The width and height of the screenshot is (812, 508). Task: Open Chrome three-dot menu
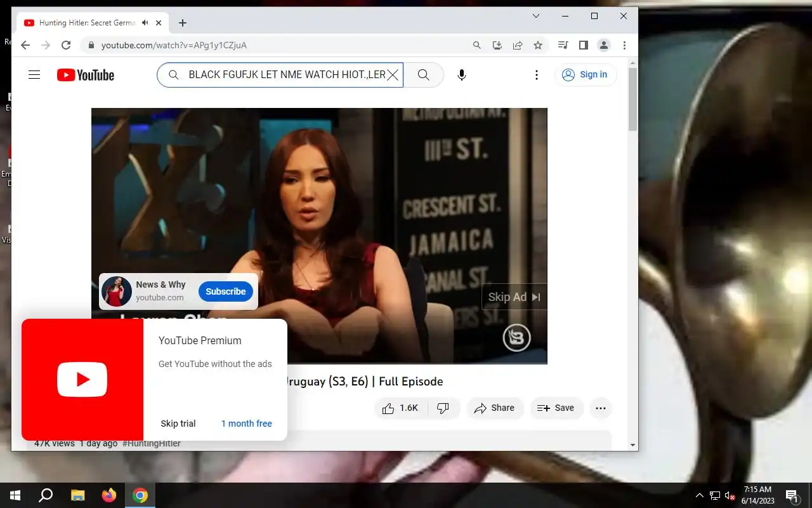[x=625, y=45]
